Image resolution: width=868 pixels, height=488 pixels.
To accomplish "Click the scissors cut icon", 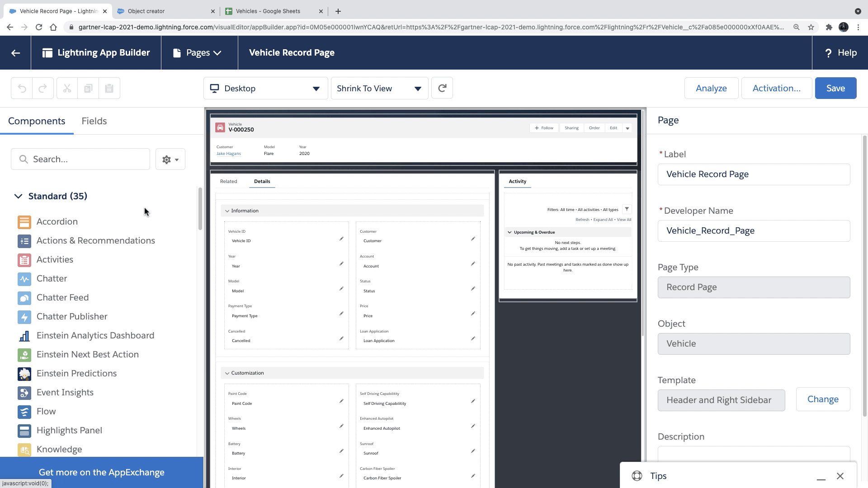I will tap(67, 89).
